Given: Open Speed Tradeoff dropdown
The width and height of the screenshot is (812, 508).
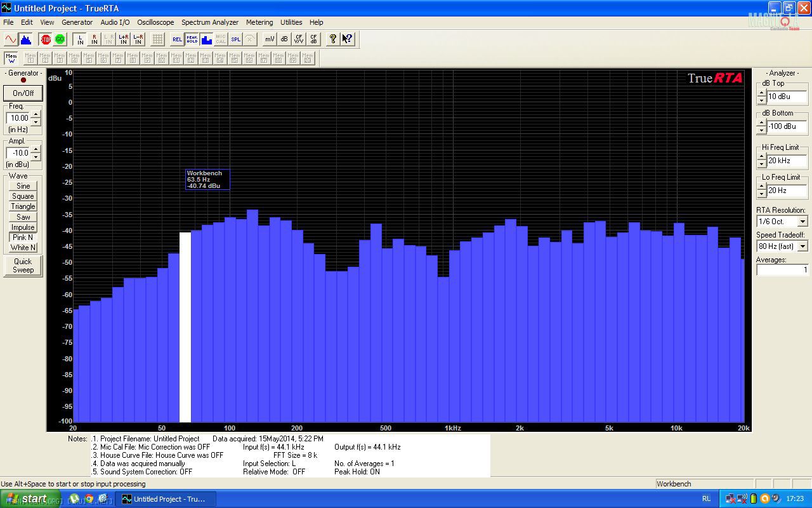Looking at the screenshot, I should pos(802,246).
